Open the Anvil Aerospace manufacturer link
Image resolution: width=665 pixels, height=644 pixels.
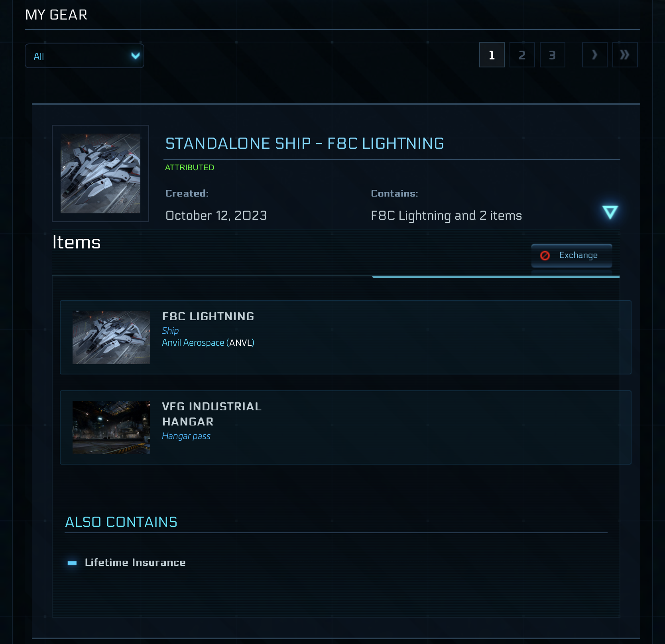[193, 343]
